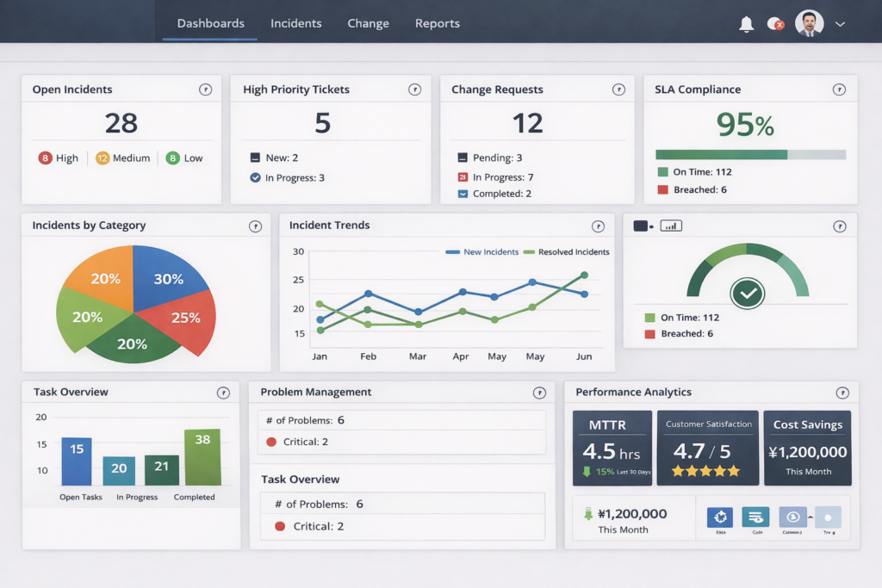Expand the user account dropdown chevron
Viewport: 882px width, 588px height.
click(840, 24)
